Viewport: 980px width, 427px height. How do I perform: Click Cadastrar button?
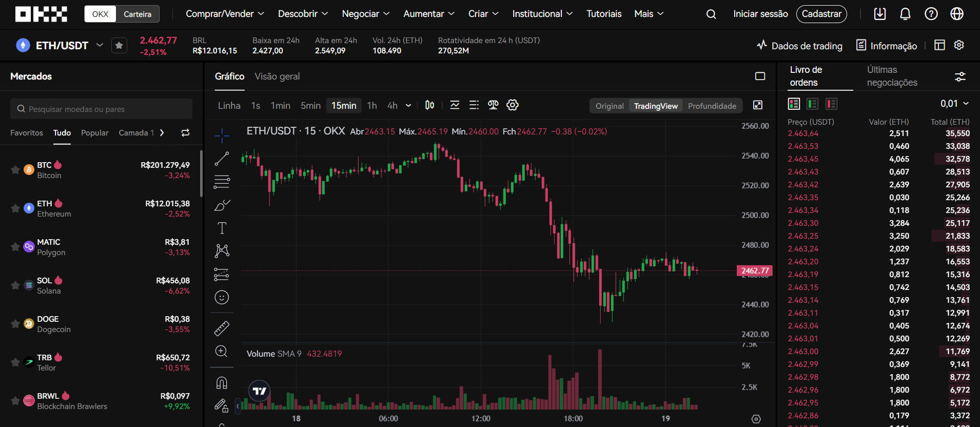pos(821,14)
